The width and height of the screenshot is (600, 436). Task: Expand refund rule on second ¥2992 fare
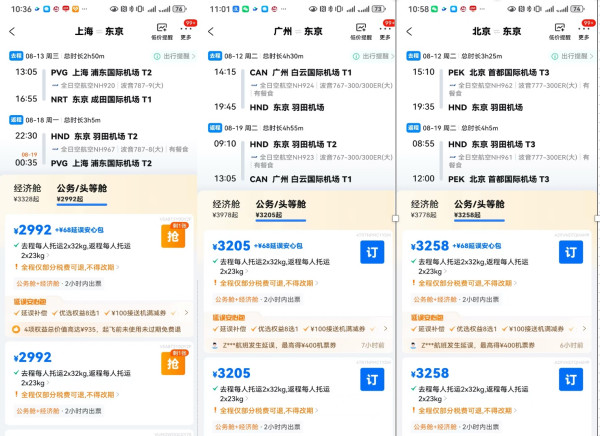pyautogui.click(x=67, y=394)
